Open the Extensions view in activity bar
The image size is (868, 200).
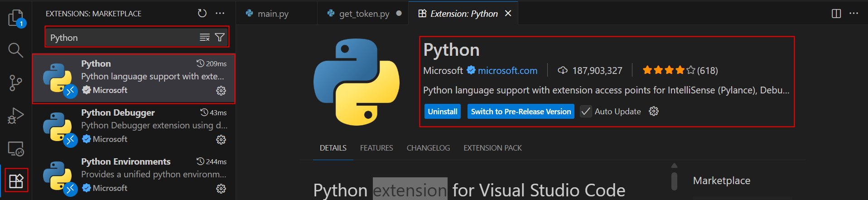coord(16,181)
